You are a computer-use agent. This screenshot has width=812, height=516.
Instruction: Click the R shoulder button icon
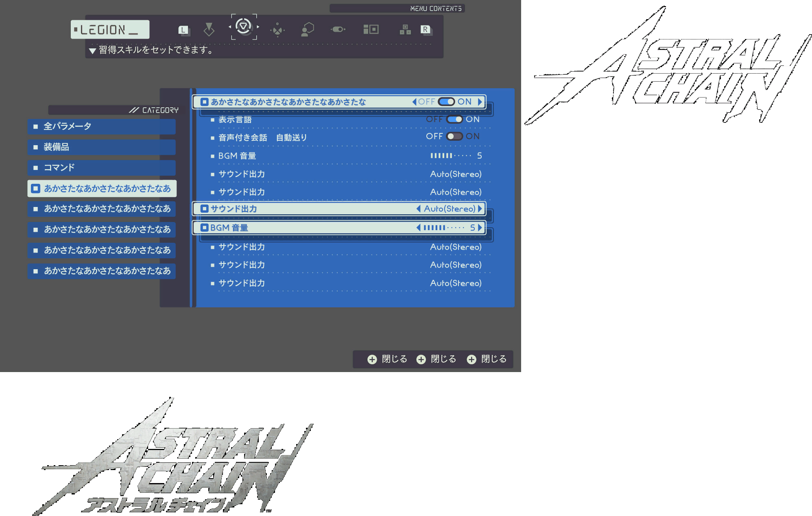click(426, 30)
